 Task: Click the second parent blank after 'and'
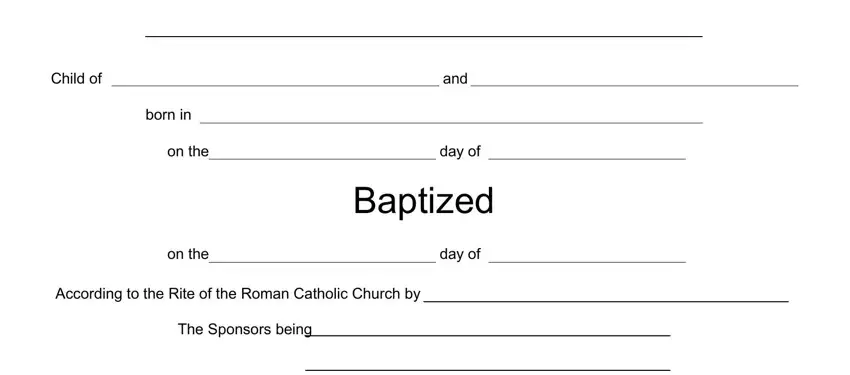pyautogui.click(x=635, y=80)
